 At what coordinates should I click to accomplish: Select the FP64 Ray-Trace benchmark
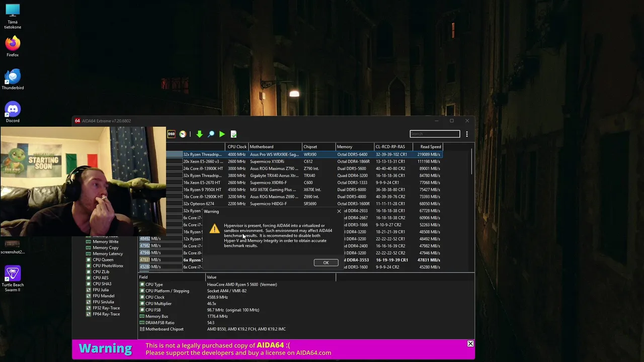pos(106,314)
